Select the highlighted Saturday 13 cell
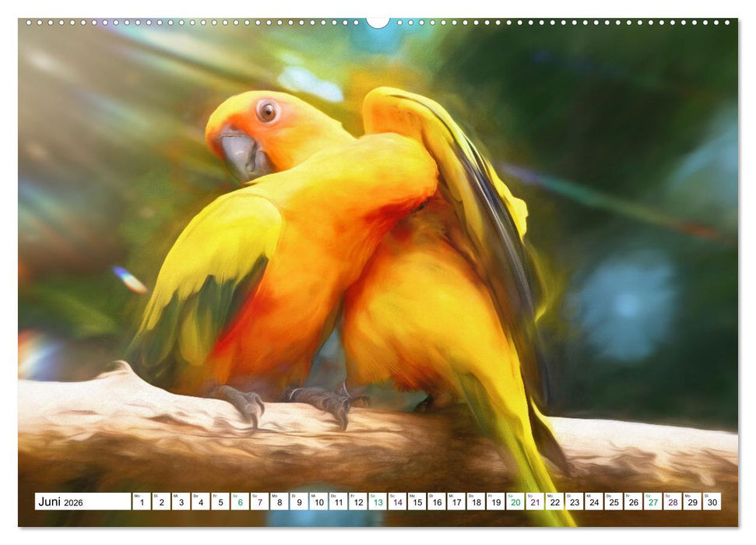 coord(376,501)
